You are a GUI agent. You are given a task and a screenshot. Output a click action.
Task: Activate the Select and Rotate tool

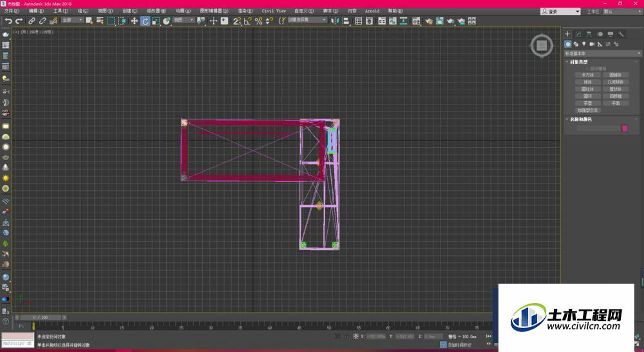(x=145, y=21)
